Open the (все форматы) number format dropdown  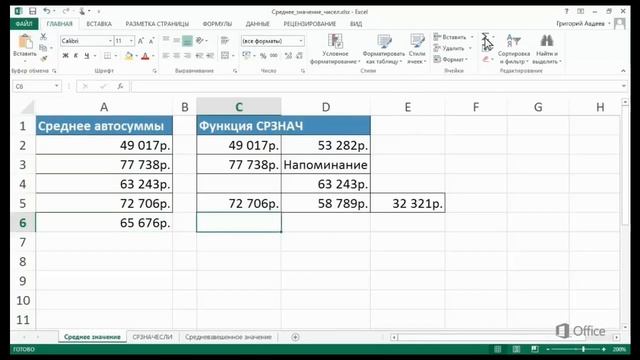click(x=301, y=41)
